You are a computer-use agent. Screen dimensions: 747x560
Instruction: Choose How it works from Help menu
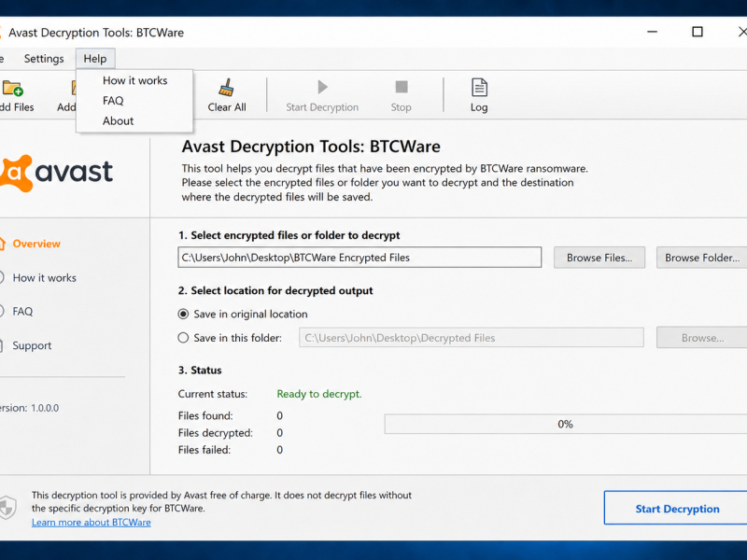(134, 80)
